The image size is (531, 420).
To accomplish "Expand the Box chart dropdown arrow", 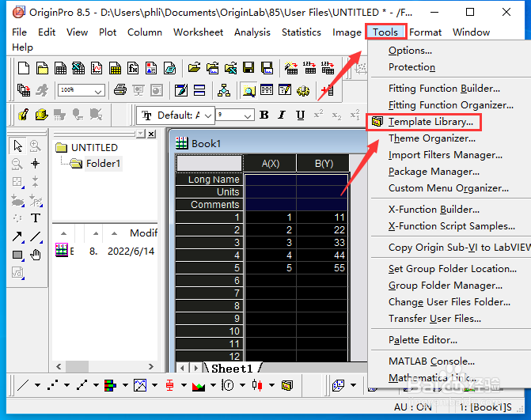I will [x=184, y=385].
